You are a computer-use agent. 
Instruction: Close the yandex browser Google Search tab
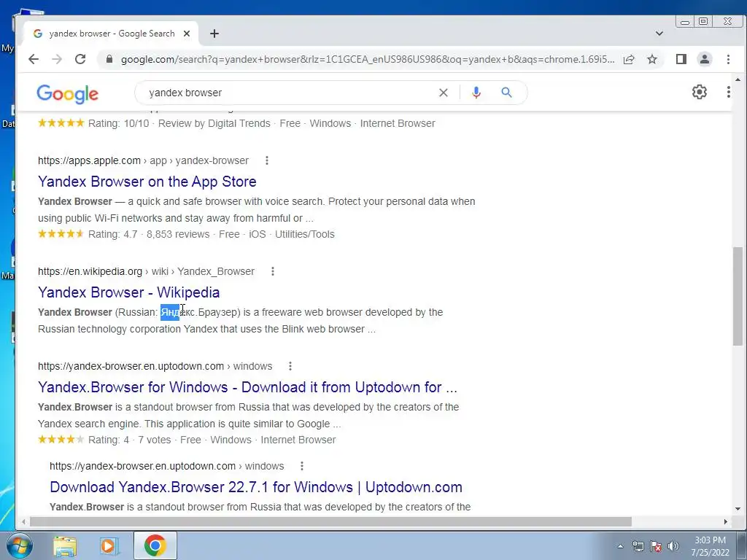(x=187, y=34)
